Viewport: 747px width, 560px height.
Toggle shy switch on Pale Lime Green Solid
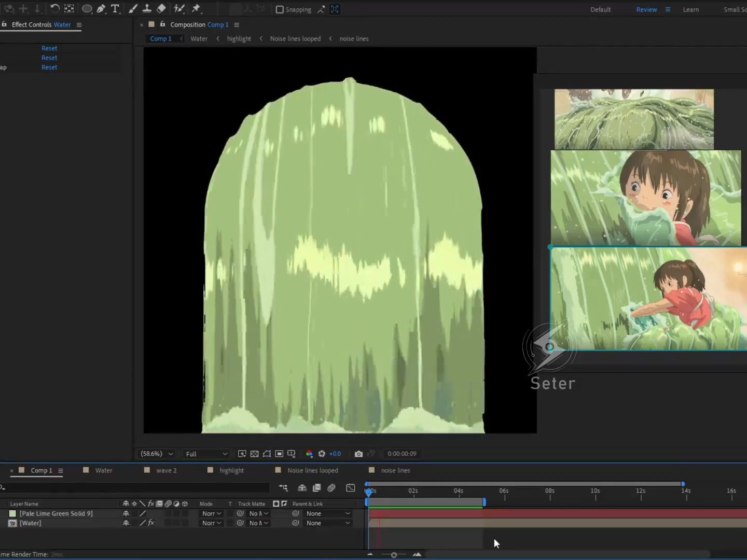click(126, 513)
